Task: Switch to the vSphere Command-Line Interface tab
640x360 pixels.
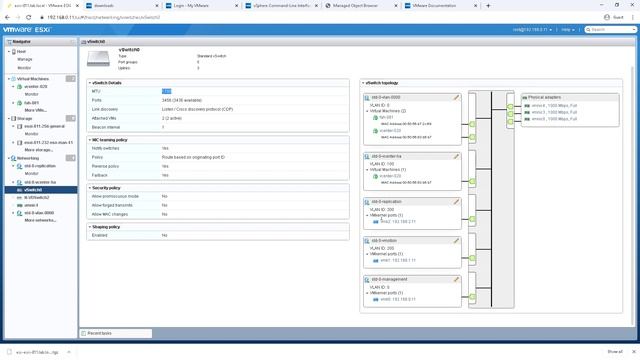Action: point(281,6)
